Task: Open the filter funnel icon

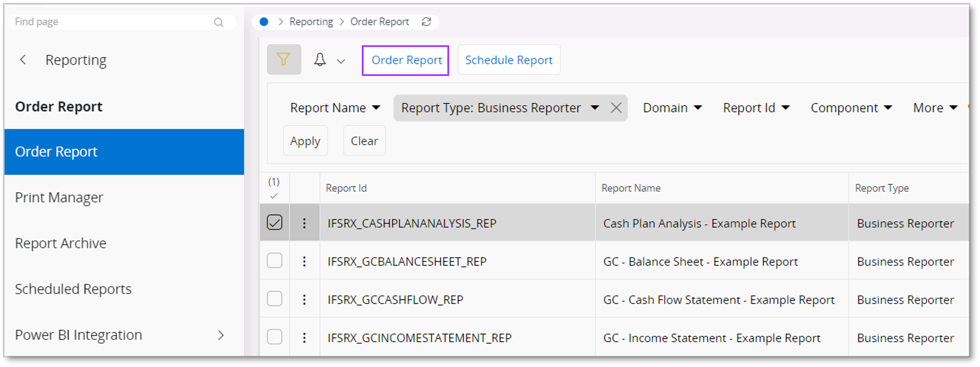Action: 283,59
